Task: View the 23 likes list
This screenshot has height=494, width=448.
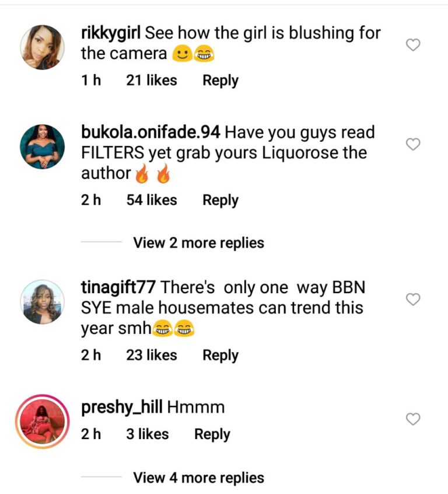Action: (x=152, y=356)
